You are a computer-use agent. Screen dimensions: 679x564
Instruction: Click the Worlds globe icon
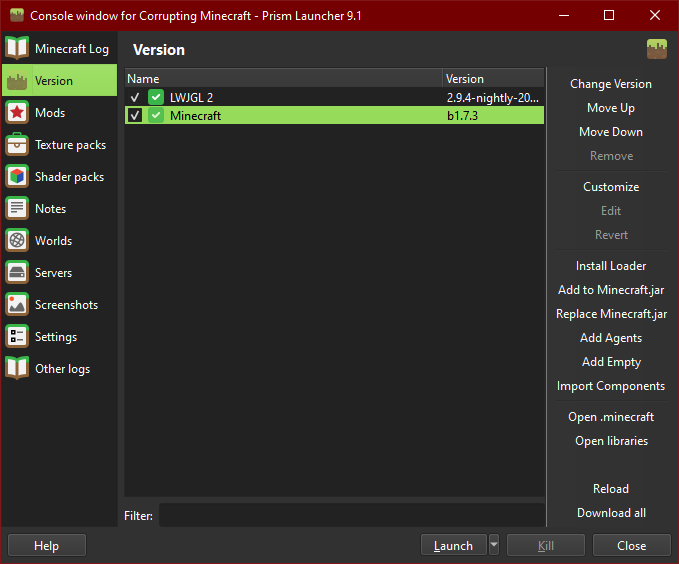coord(17,240)
